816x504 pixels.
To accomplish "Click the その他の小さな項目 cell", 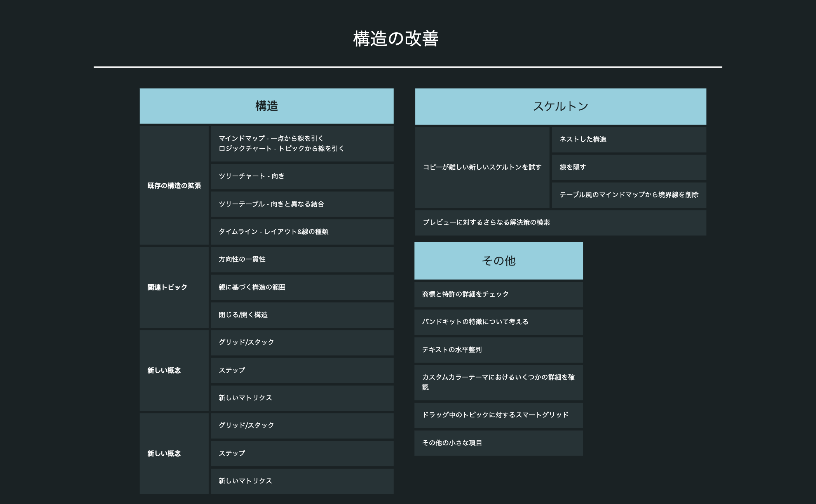I will (499, 443).
